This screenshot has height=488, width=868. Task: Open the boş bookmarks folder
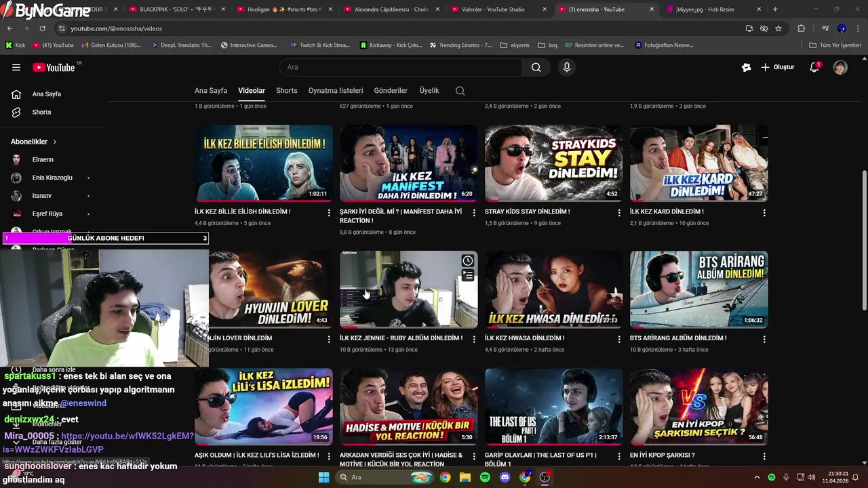548,45
